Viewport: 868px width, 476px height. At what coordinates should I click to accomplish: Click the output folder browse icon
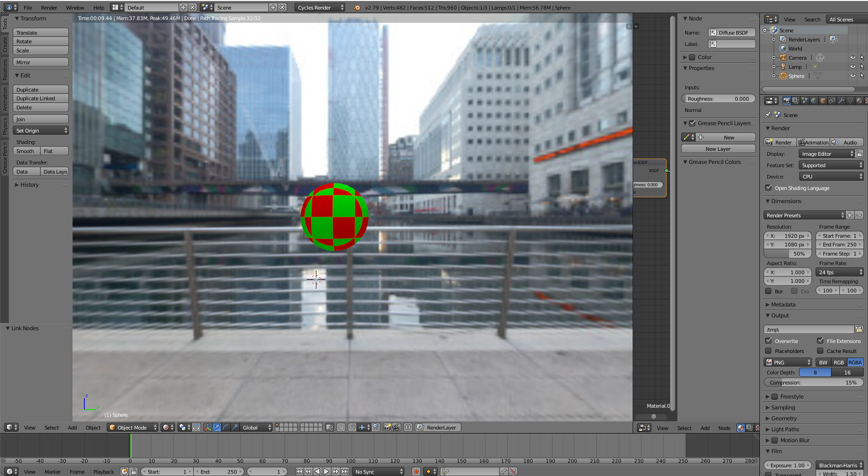point(859,329)
